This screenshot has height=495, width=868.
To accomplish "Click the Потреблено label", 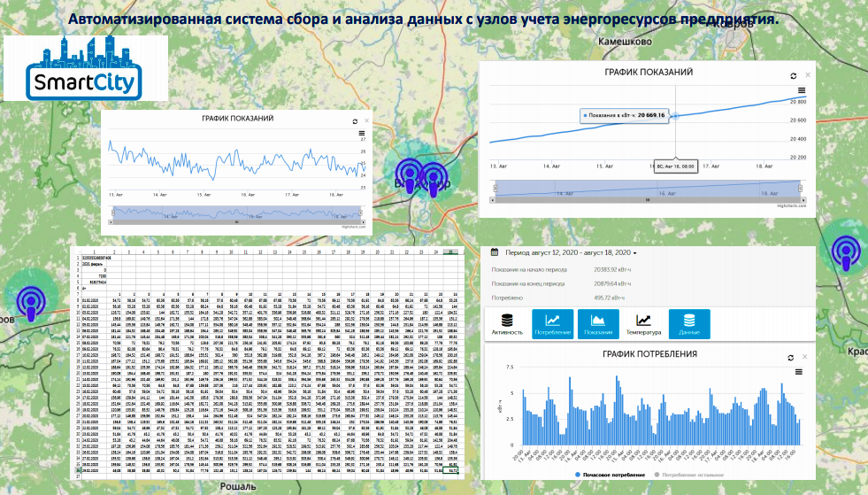I will (507, 298).
